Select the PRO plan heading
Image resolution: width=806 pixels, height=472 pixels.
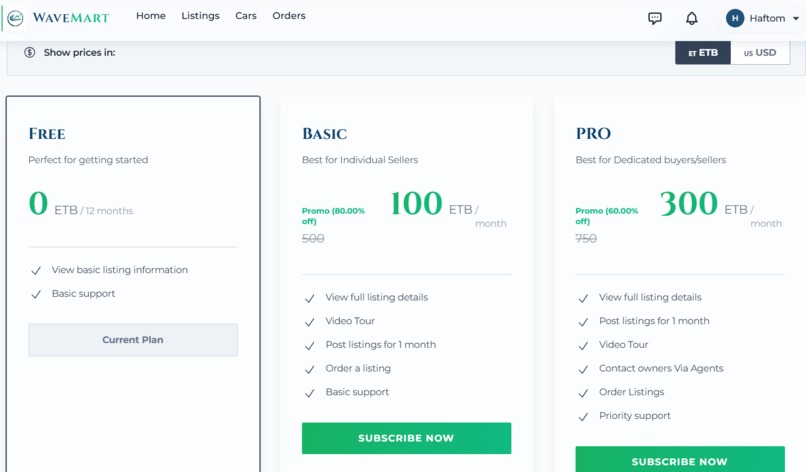[x=593, y=134]
